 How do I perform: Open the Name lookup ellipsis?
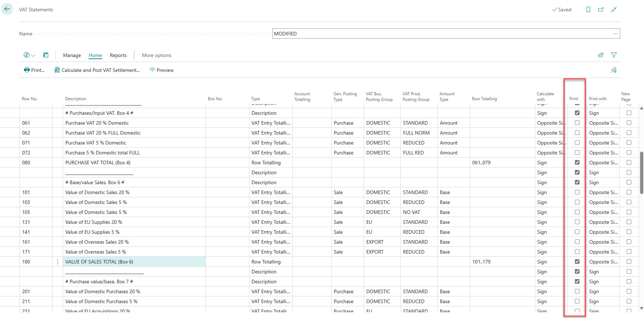point(615,34)
